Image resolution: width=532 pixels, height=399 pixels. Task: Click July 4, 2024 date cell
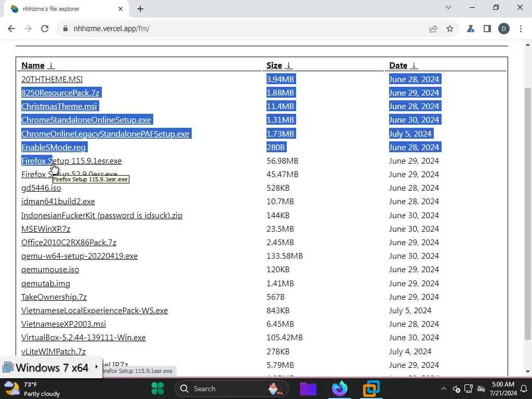[x=410, y=352]
